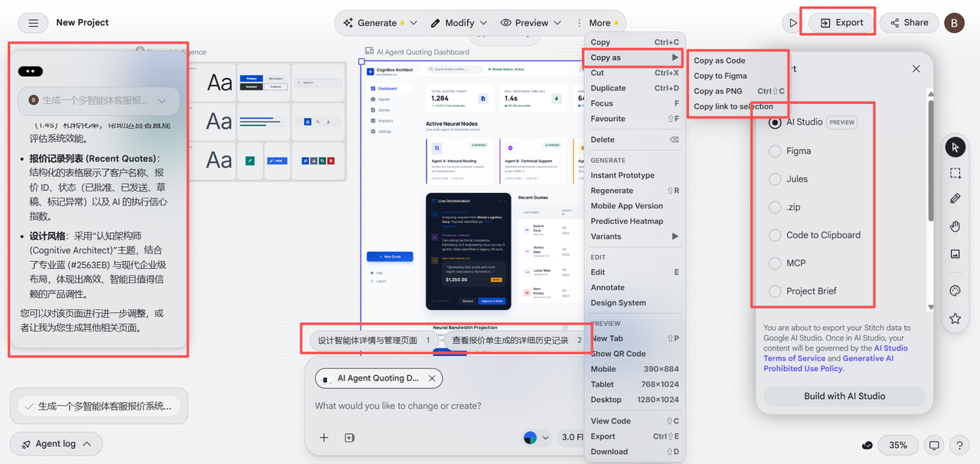Select Code to Clipboard export option
This screenshot has width=980, height=464.
point(775,235)
